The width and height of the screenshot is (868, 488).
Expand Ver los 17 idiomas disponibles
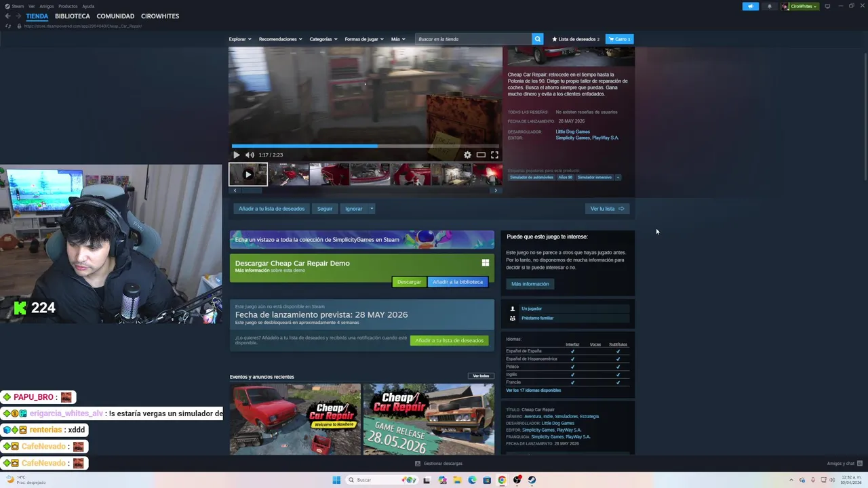[533, 390]
